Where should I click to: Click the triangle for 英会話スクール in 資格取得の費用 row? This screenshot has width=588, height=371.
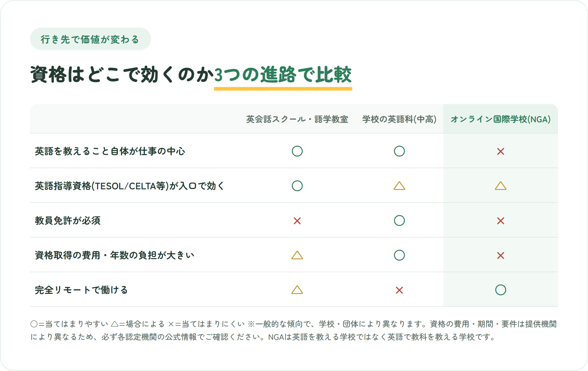pyautogui.click(x=297, y=255)
